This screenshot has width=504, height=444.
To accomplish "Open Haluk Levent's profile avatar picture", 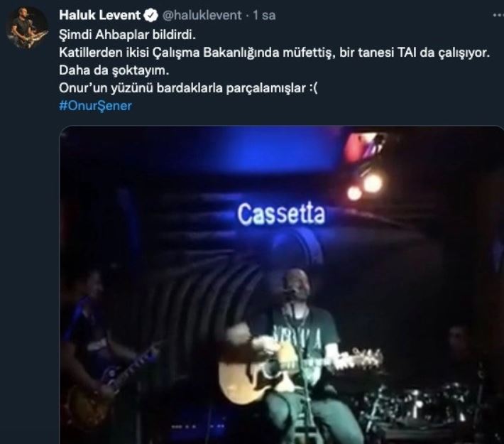I will click(x=27, y=27).
